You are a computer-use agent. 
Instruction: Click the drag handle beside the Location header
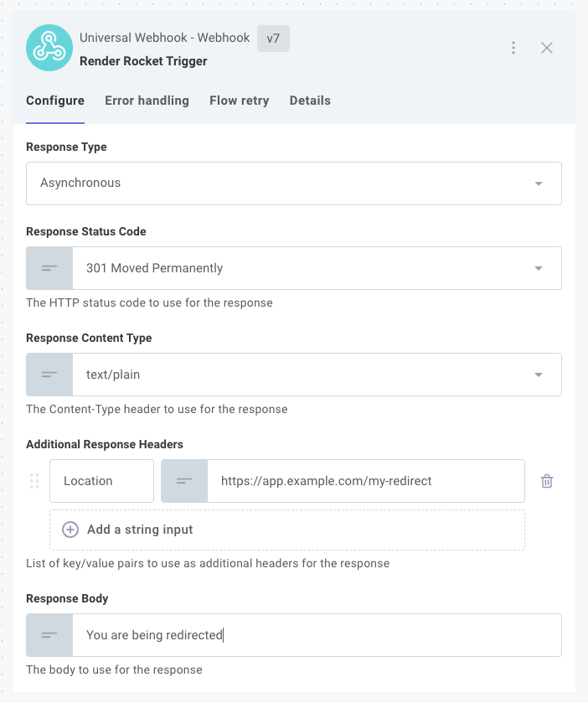point(34,481)
